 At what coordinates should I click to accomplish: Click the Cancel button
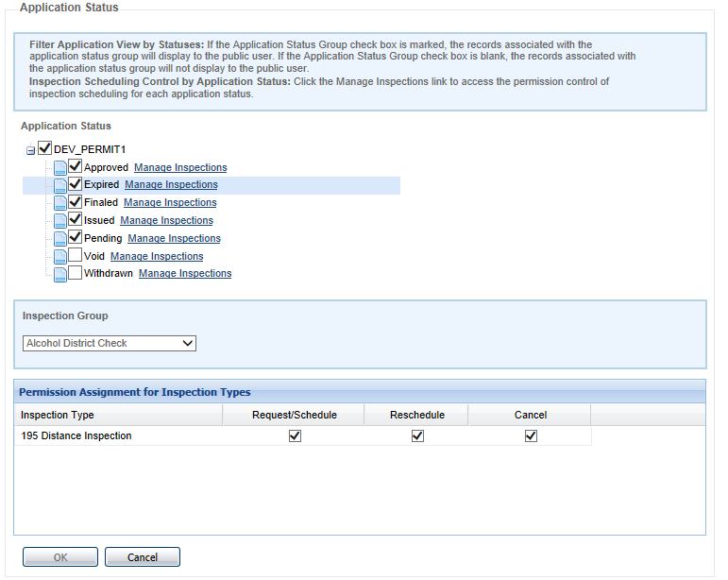pyautogui.click(x=143, y=557)
